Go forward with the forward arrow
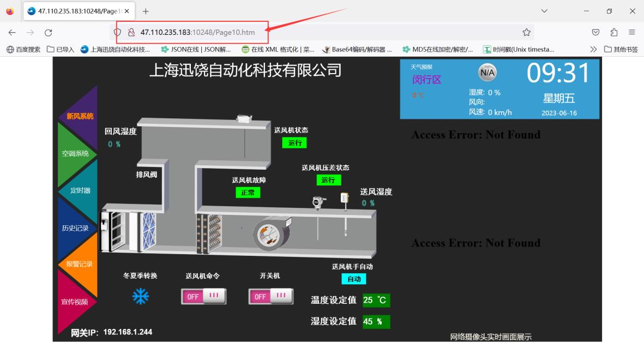This screenshot has height=342, width=644. tap(30, 33)
